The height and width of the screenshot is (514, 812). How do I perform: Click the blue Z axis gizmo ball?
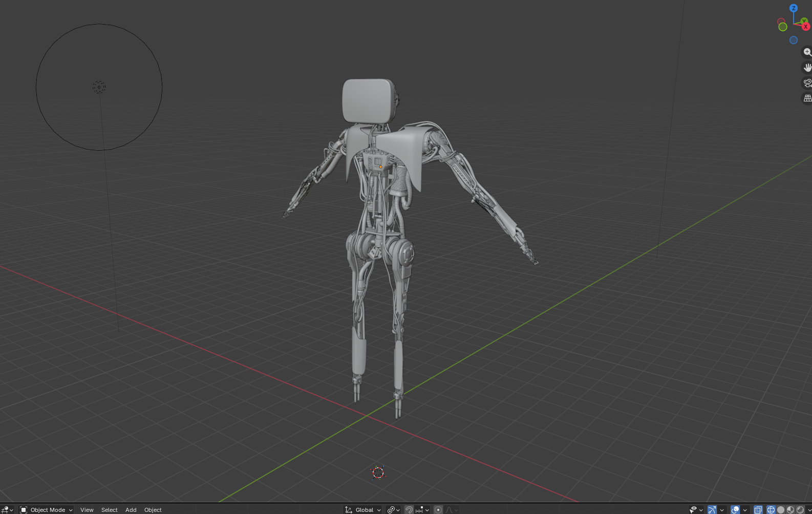pos(794,8)
